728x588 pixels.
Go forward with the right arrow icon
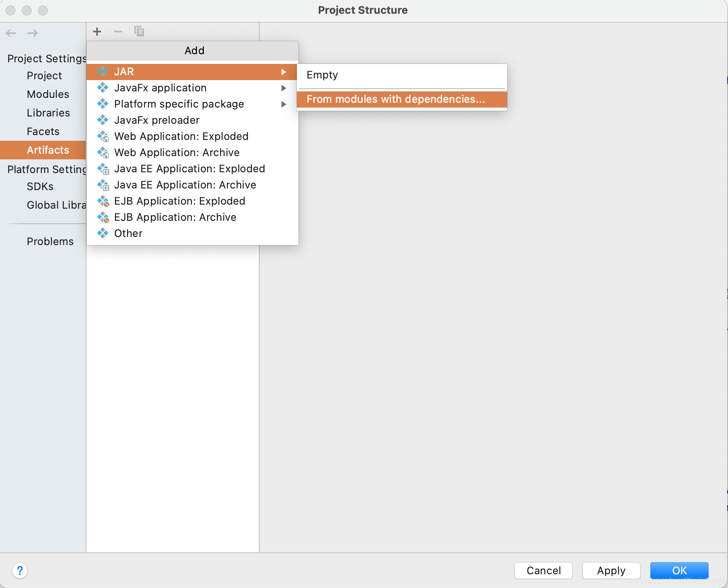[x=33, y=33]
